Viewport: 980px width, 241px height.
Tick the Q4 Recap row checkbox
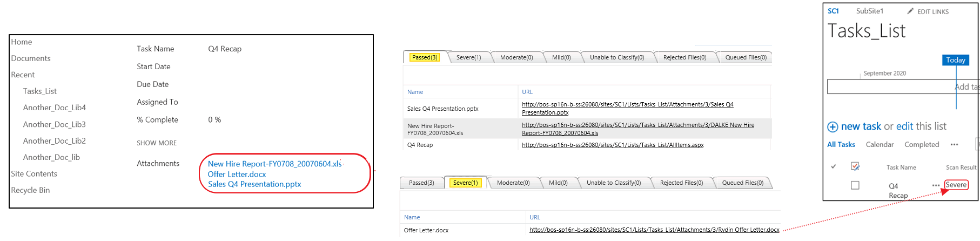855,185
